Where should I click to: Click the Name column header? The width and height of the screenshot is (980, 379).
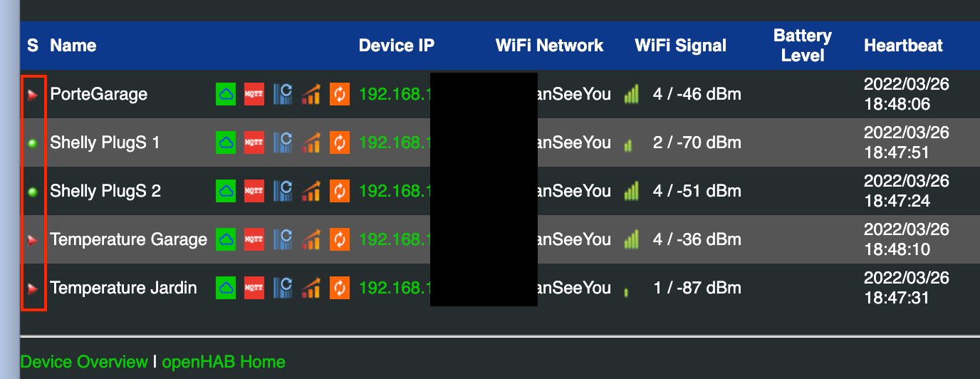click(73, 46)
